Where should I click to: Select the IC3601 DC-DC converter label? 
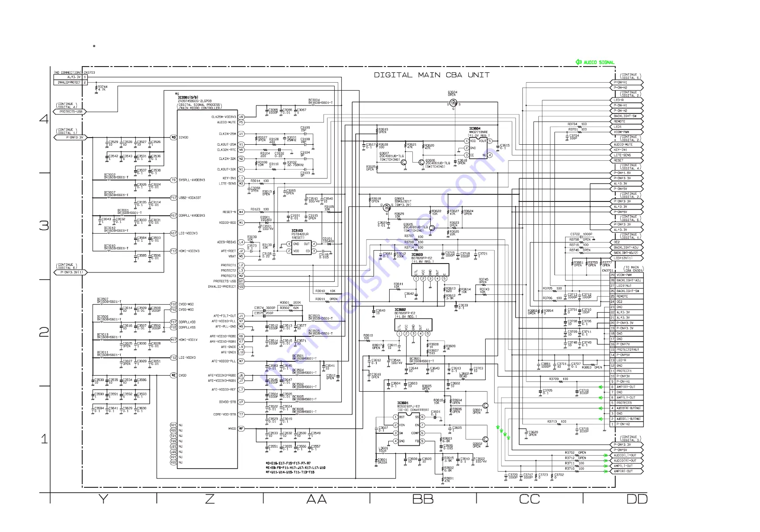pyautogui.click(x=403, y=403)
